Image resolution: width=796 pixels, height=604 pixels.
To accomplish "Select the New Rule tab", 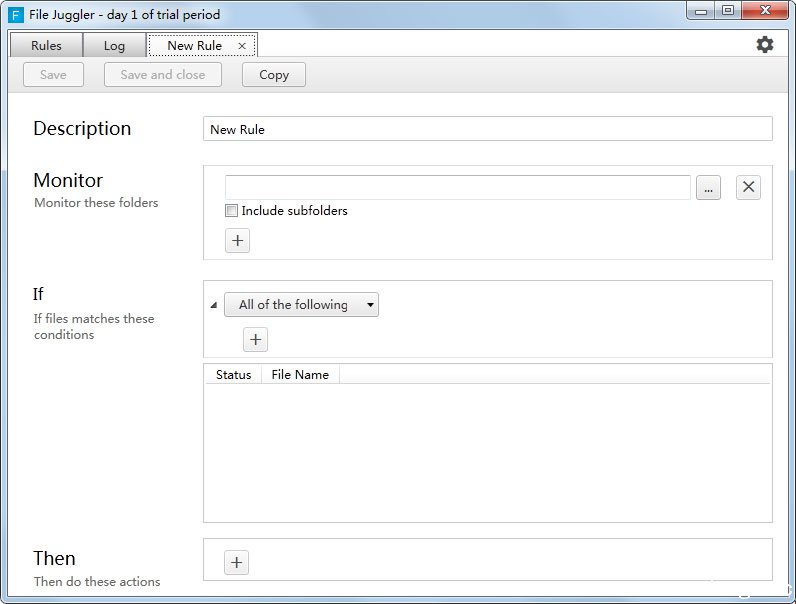I will click(194, 45).
